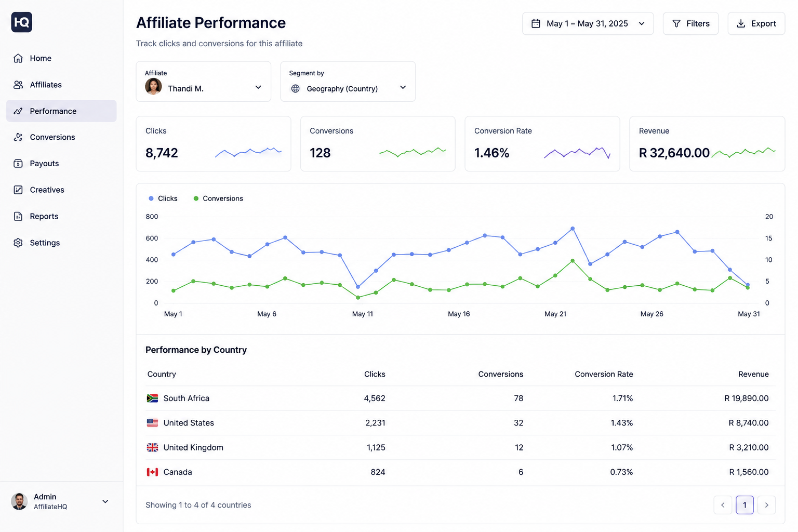
Task: Click the Reports document icon
Action: click(x=18, y=216)
